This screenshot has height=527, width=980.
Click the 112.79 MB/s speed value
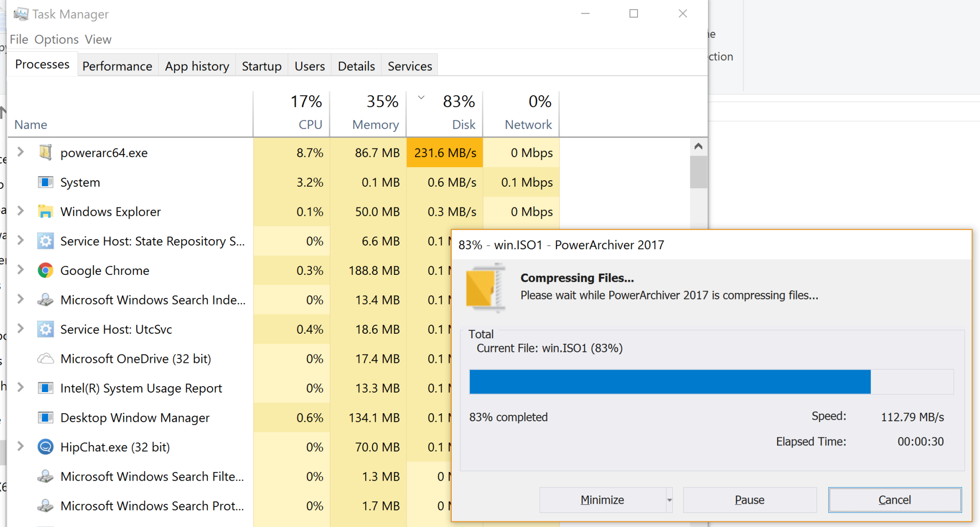912,417
